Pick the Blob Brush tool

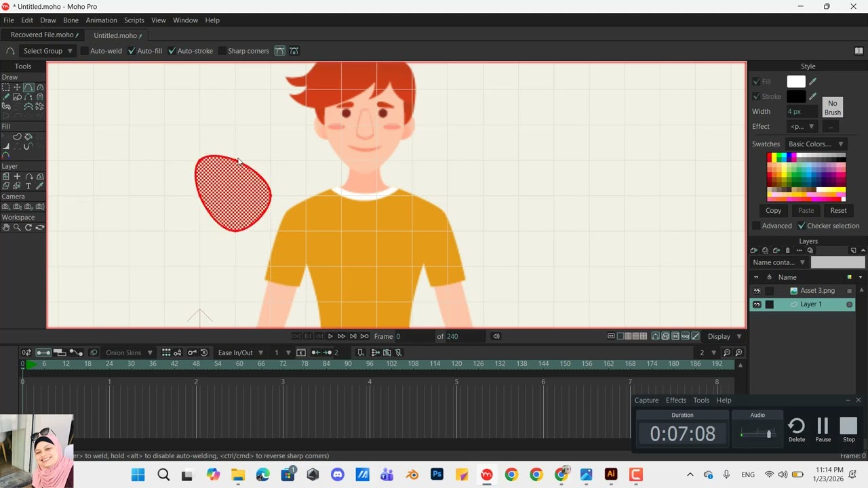[x=5, y=106]
